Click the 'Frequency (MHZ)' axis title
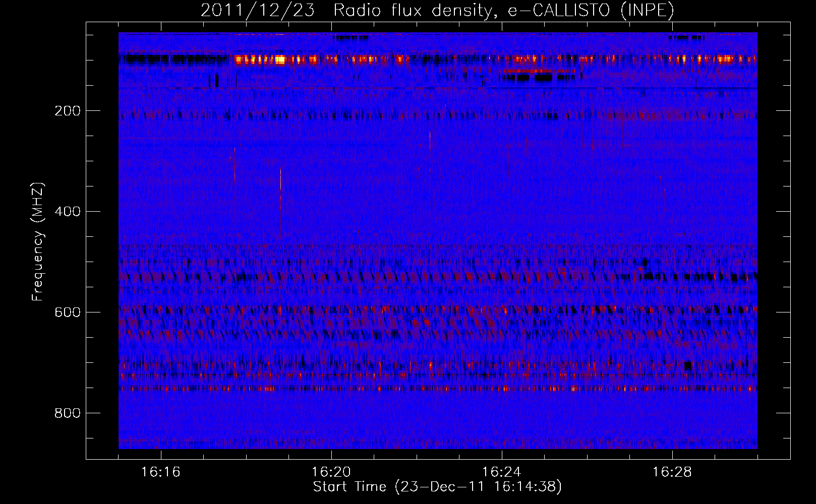This screenshot has height=504, width=816. coord(38,241)
